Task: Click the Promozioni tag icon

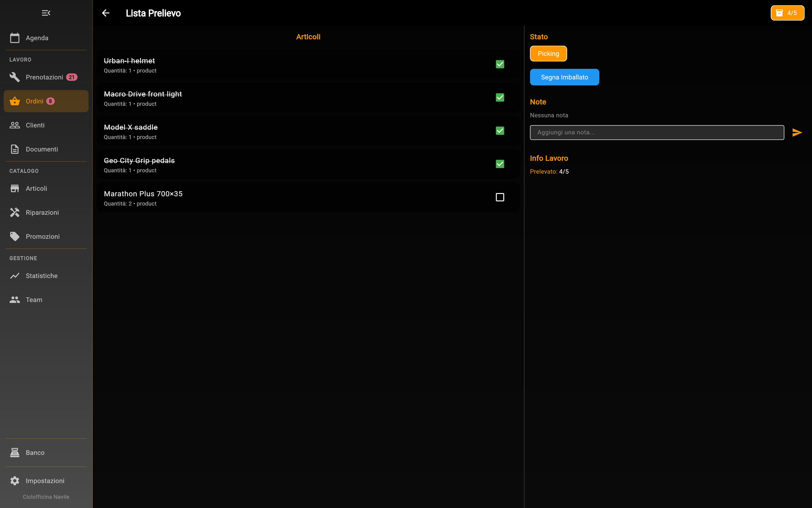Action: [x=15, y=236]
